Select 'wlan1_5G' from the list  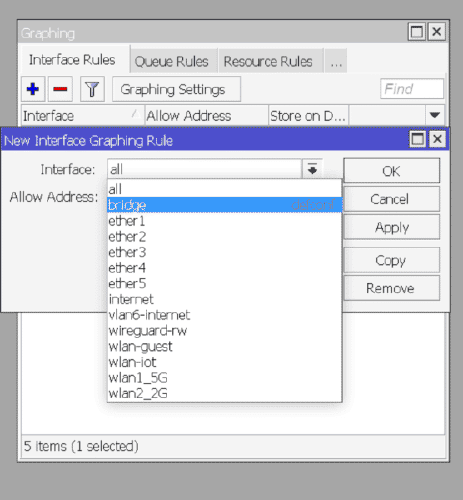coord(224,378)
